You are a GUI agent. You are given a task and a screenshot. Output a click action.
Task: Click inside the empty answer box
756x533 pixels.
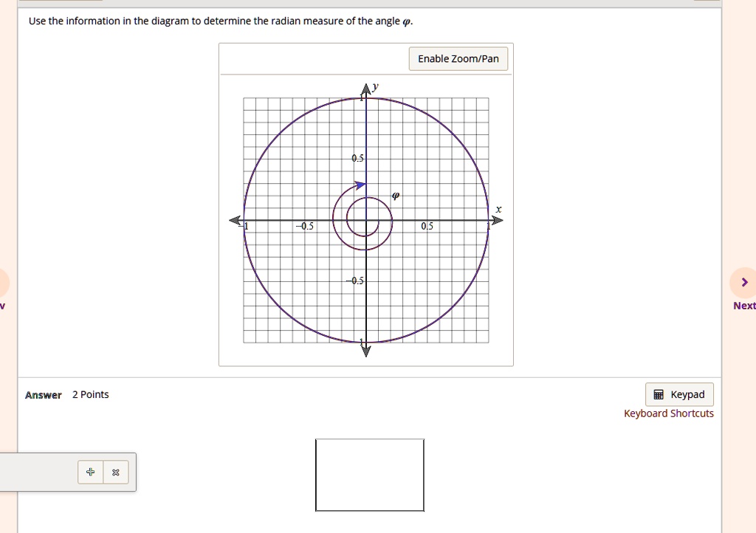click(x=370, y=475)
